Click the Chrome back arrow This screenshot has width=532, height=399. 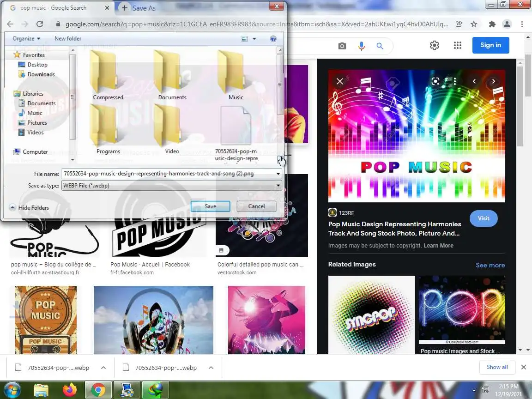(x=10, y=24)
